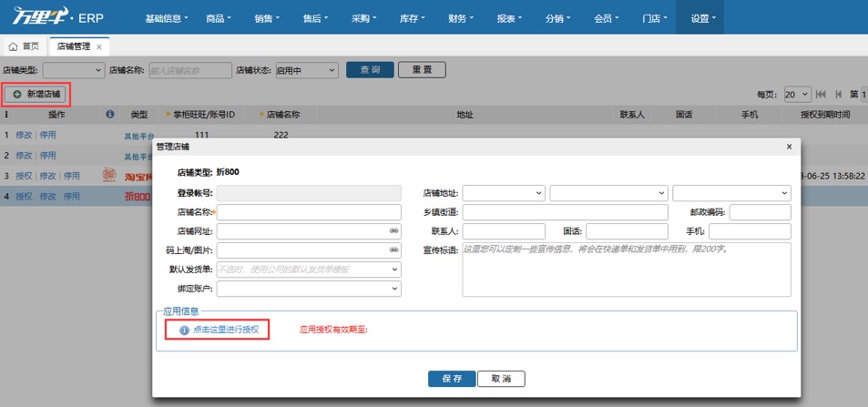Click the green plus icon on 新增店铺

17,95
